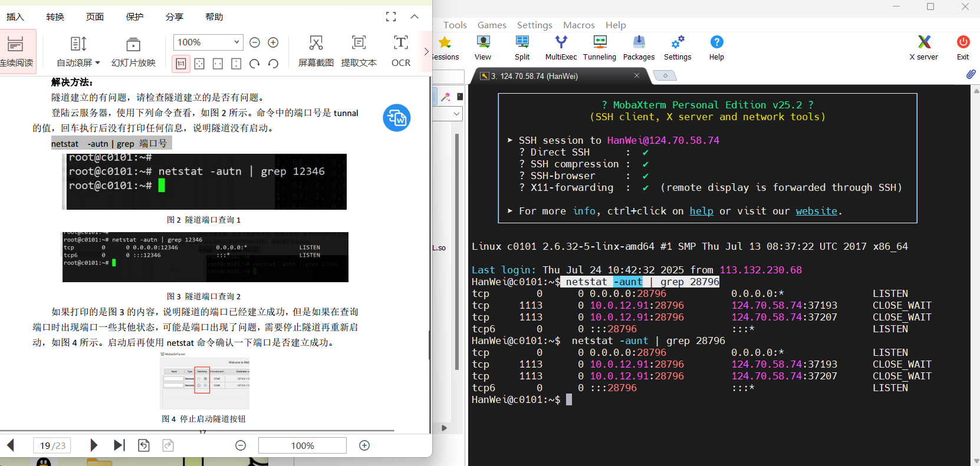This screenshot has height=466, width=980.
Task: Click sidebar horizontal scroll right arrow
Action: [444, 428]
